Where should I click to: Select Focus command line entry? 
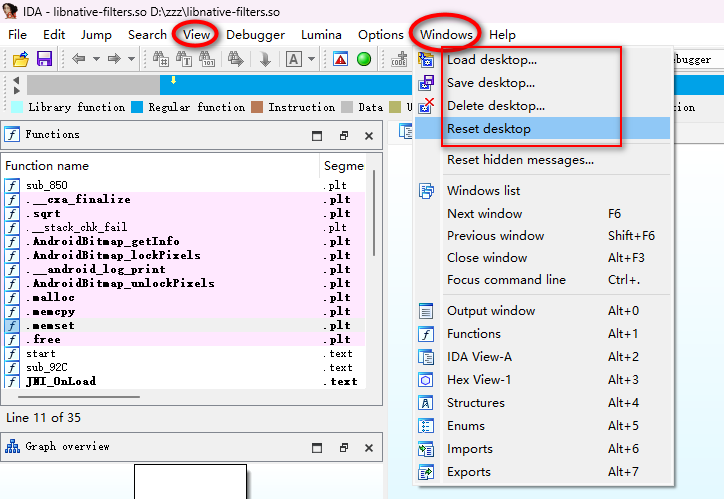542,280
